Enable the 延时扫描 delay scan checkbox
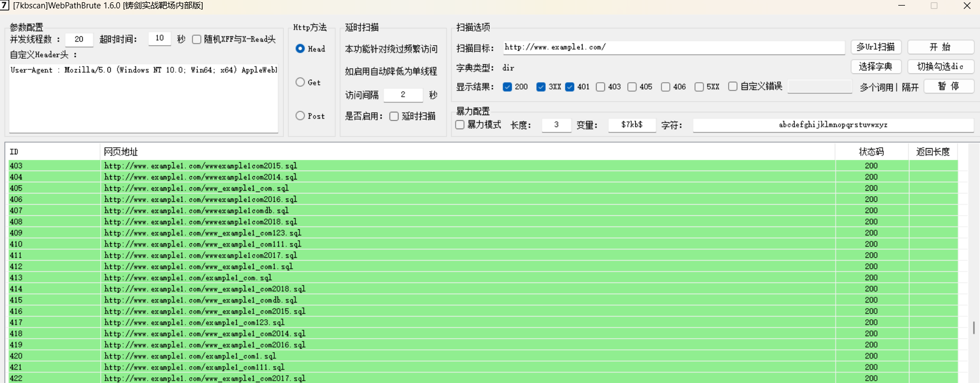Image resolution: width=980 pixels, height=383 pixels. point(394,116)
